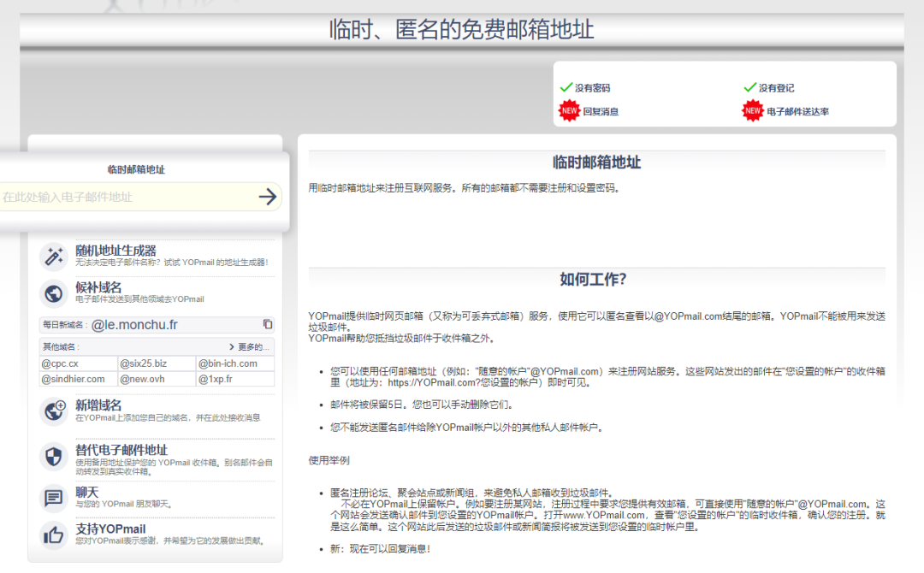The image size is (924, 573).
Task: Click the green checkmark beside 没有登记
Action: [x=749, y=86]
